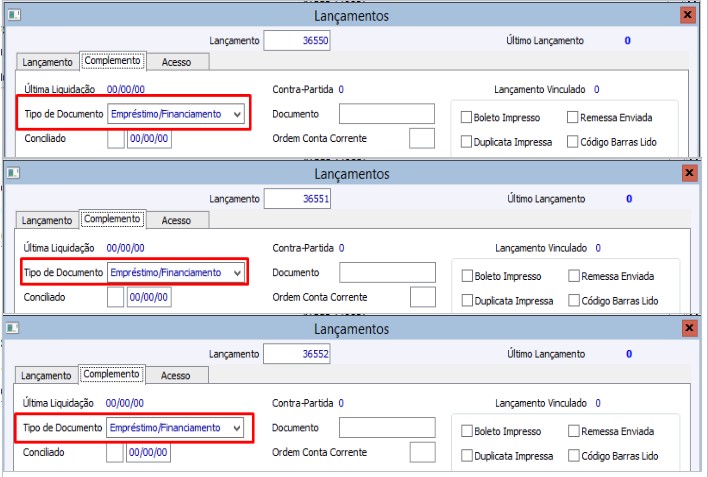The image size is (708, 477).
Task: Click the Conciliado date field in the 36552 window
Action: (x=150, y=453)
